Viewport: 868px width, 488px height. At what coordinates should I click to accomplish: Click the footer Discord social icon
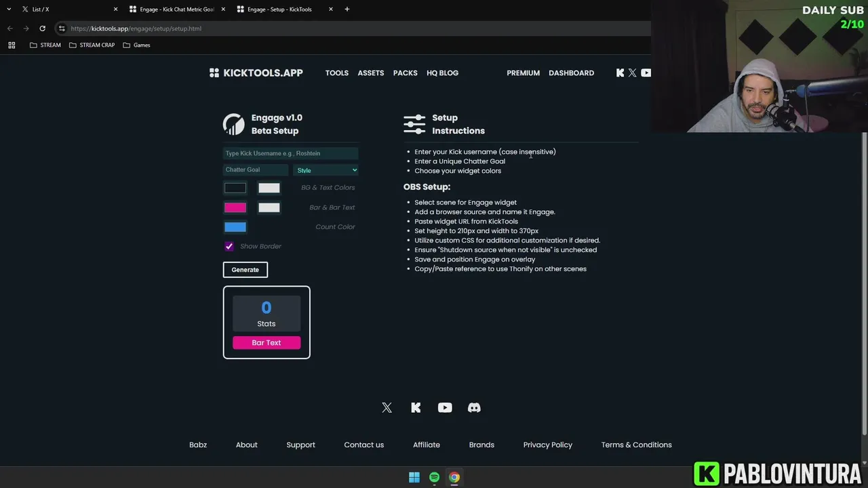click(474, 407)
